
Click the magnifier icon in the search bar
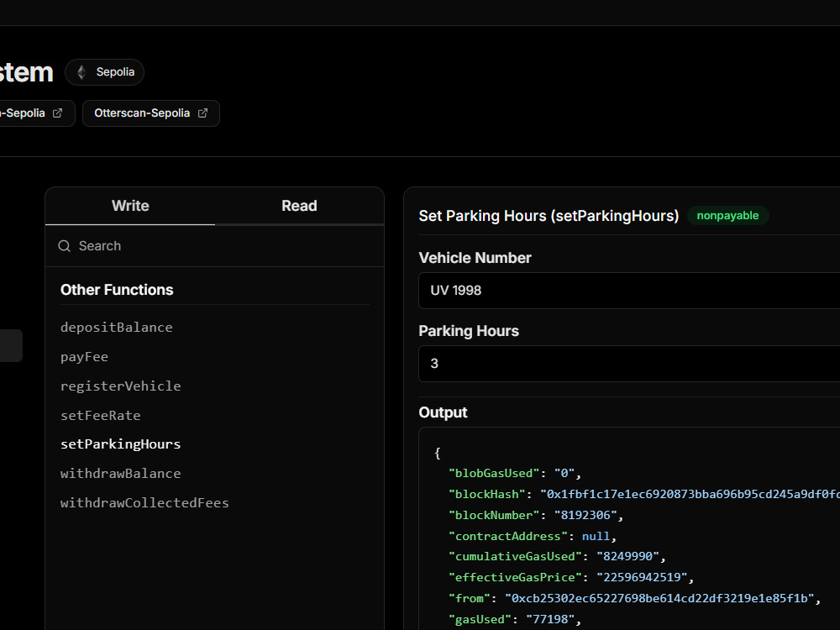click(x=65, y=246)
